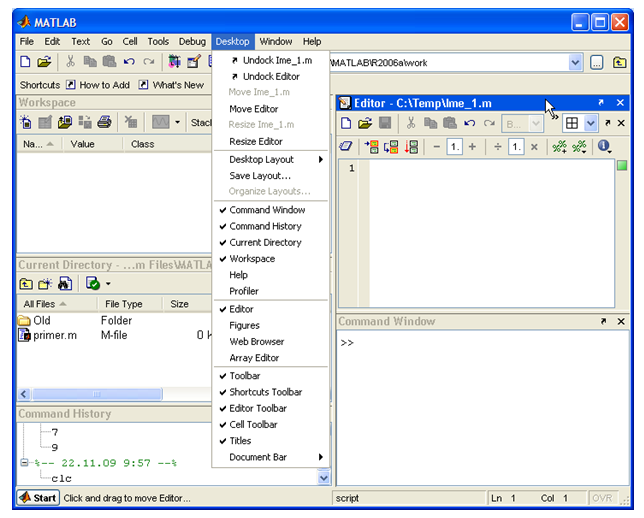Click the cell toolbar minus decrement button
This screenshot has height=518, width=644.
point(437,147)
